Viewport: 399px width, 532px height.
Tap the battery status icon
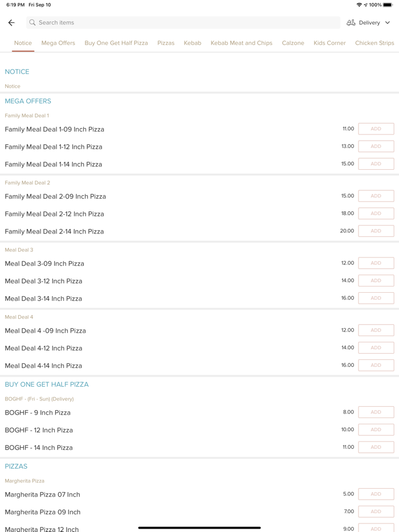pos(388,5)
